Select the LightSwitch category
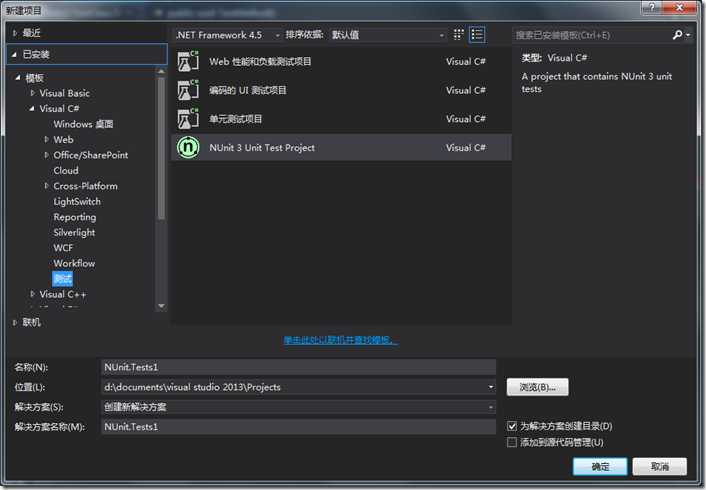Screen dimensions: 706x490 [77, 201]
